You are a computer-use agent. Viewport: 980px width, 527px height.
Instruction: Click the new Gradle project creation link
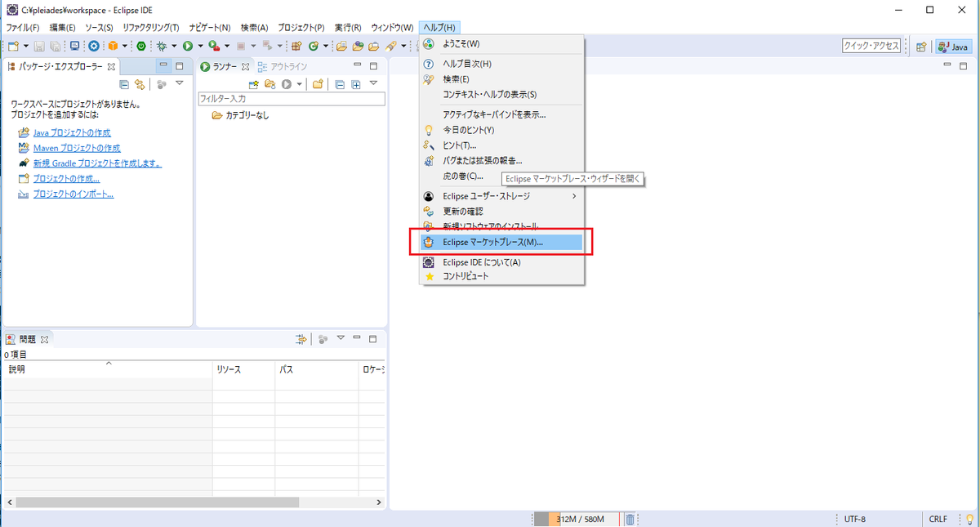pyautogui.click(x=97, y=163)
